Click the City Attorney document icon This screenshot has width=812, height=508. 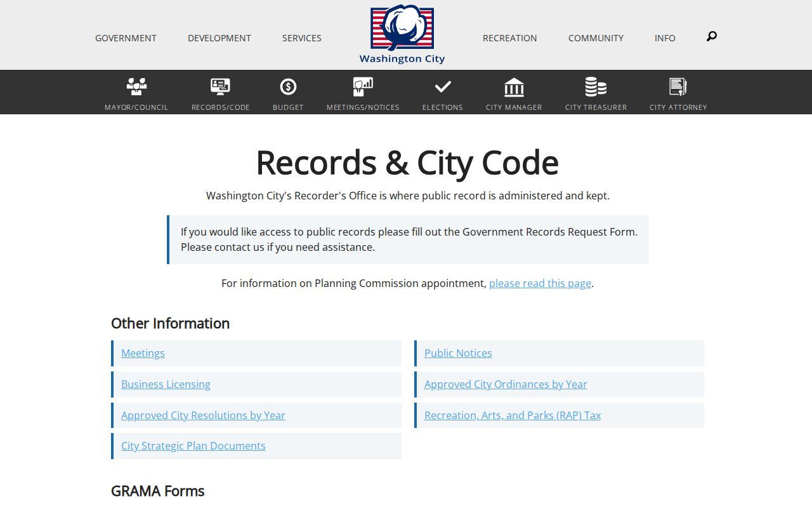678,86
